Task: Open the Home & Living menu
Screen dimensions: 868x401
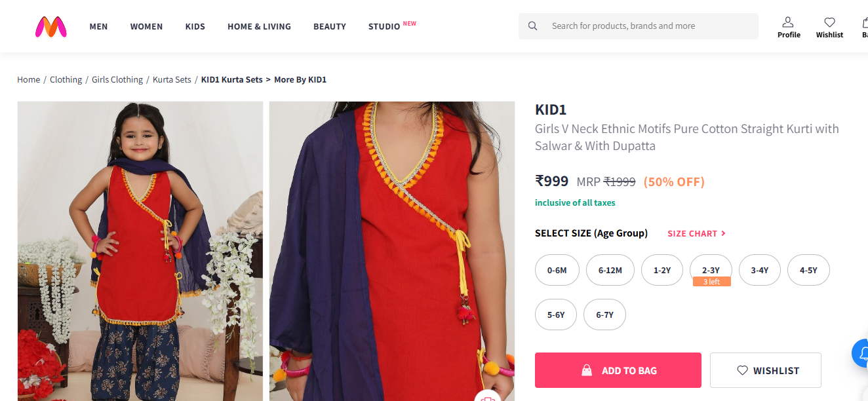Action: click(259, 27)
